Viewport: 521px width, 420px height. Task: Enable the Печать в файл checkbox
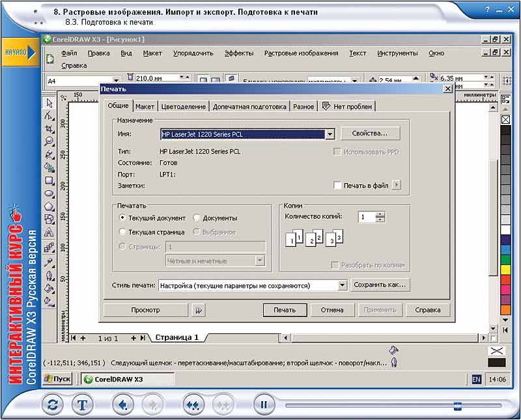pyautogui.click(x=337, y=186)
